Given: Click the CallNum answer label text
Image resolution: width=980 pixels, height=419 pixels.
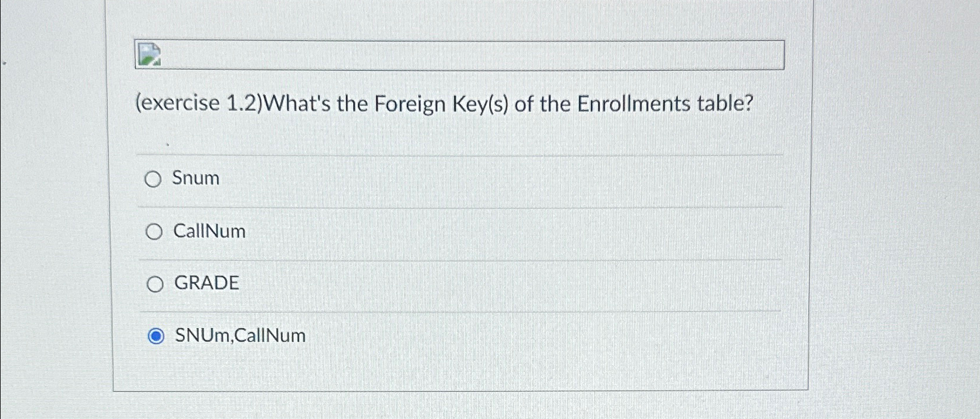Looking at the screenshot, I should 209,231.
